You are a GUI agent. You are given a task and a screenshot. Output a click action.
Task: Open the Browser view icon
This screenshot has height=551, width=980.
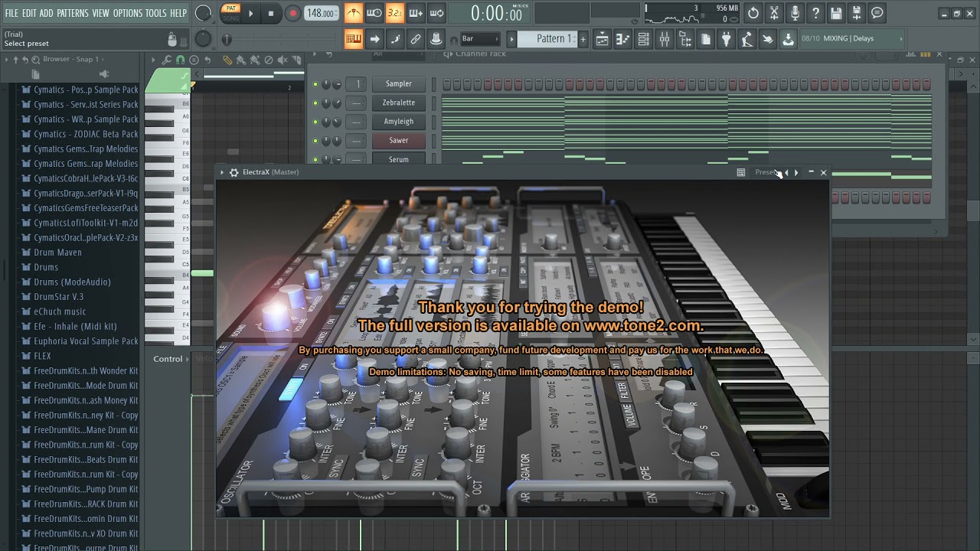[x=685, y=39]
